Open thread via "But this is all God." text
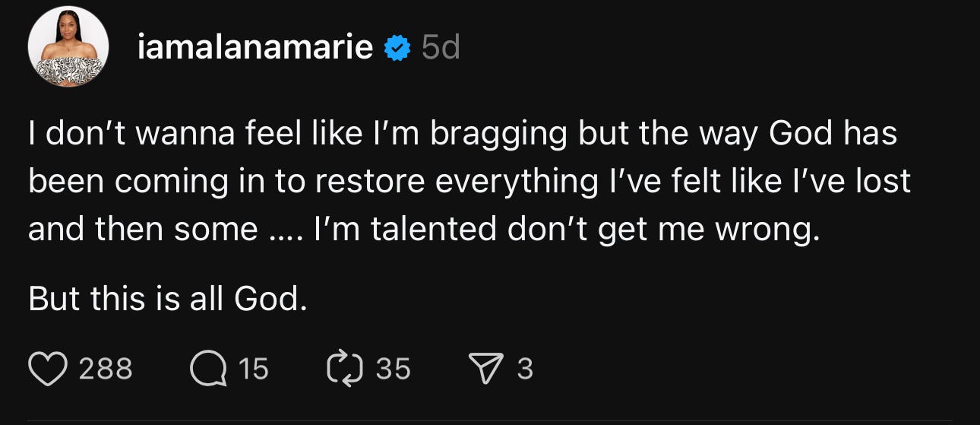The image size is (980, 425). coord(167,300)
